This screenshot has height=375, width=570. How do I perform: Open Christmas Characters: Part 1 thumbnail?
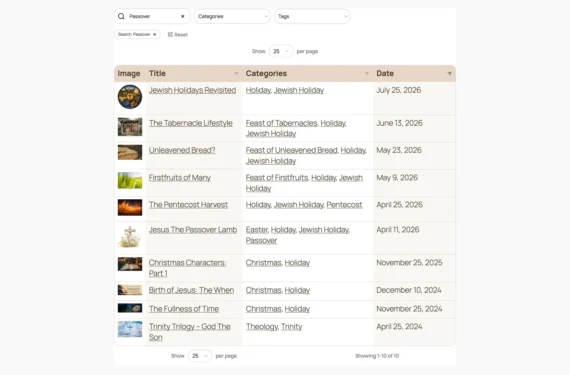pyautogui.click(x=130, y=264)
